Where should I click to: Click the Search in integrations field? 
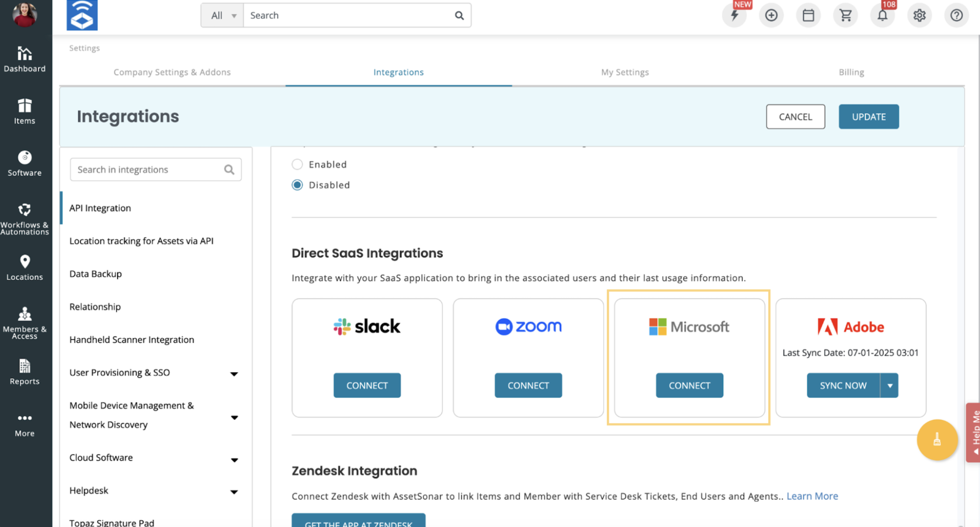coord(148,169)
